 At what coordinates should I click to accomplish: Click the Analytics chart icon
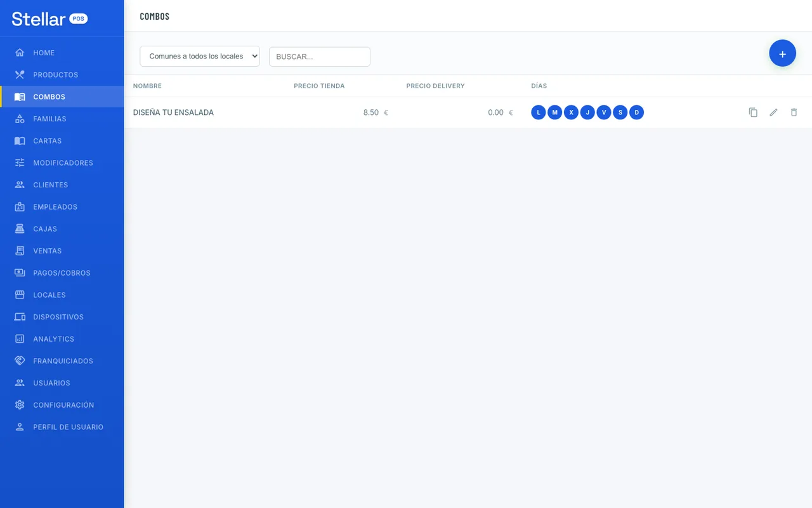tap(20, 339)
